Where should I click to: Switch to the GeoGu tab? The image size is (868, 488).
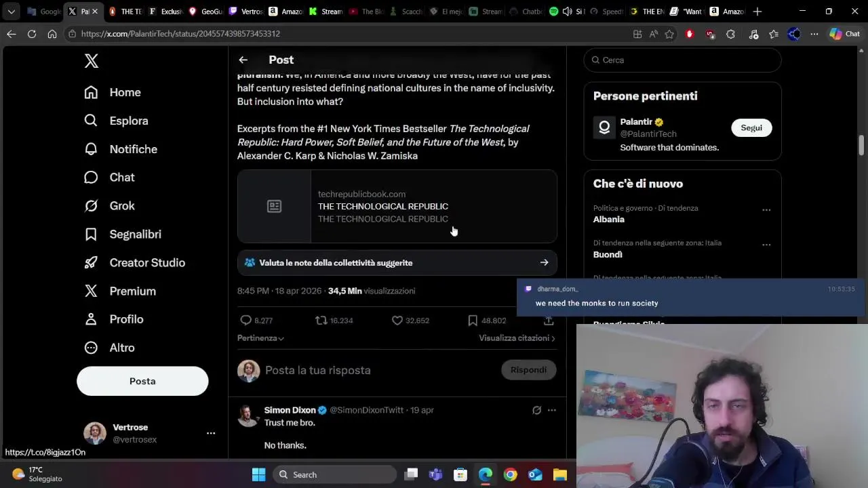[x=205, y=12]
